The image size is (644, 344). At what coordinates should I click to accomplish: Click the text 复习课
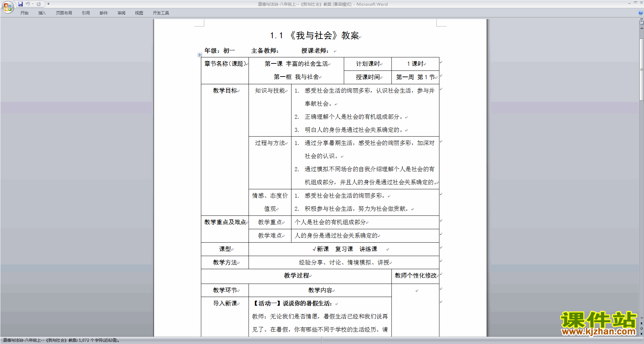coord(344,249)
